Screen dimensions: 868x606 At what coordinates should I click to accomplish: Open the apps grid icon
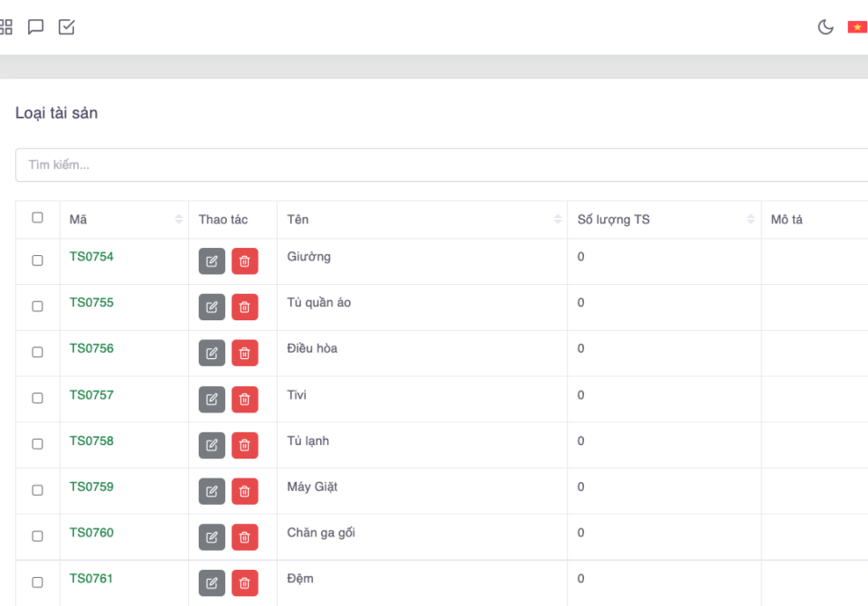coord(5,27)
